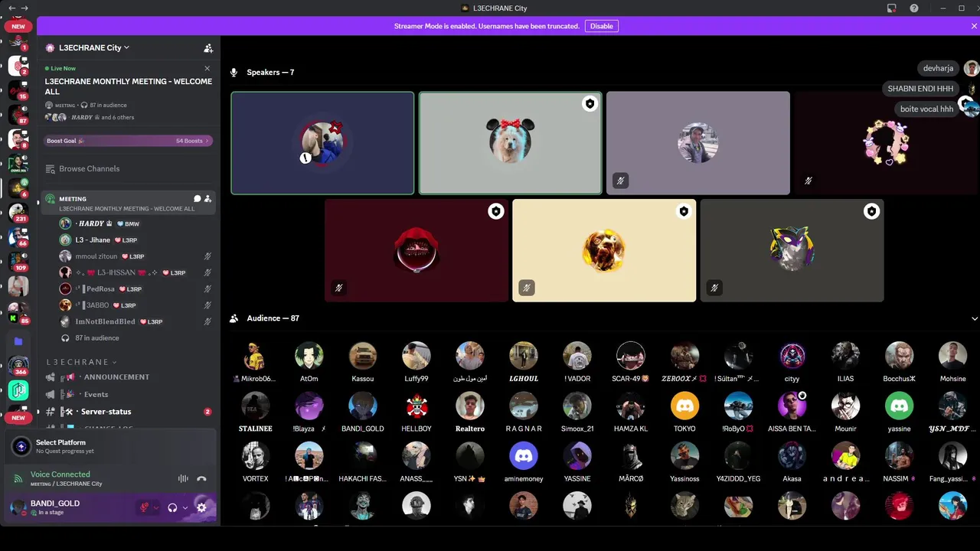Collapse the Audience section with chevron

click(975, 318)
